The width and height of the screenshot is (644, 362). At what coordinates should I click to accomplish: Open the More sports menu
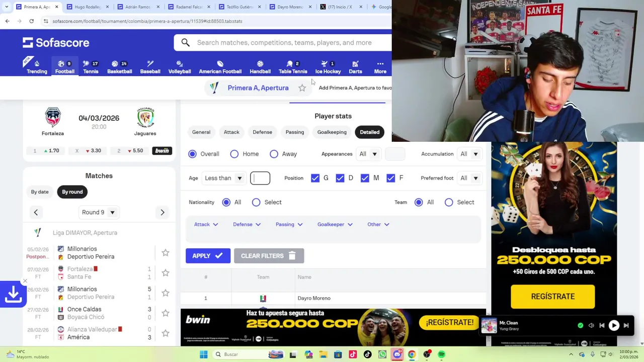(x=380, y=67)
